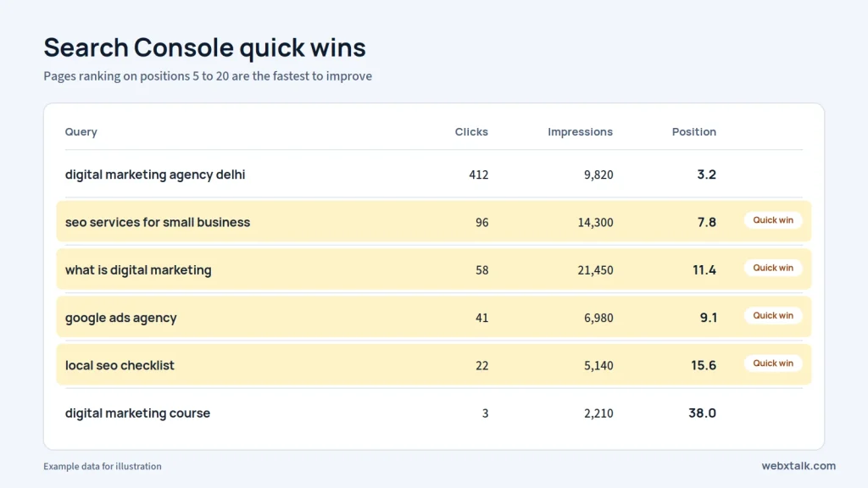Click the Quick win badge for seo services
The image size is (868, 488).
773,219
